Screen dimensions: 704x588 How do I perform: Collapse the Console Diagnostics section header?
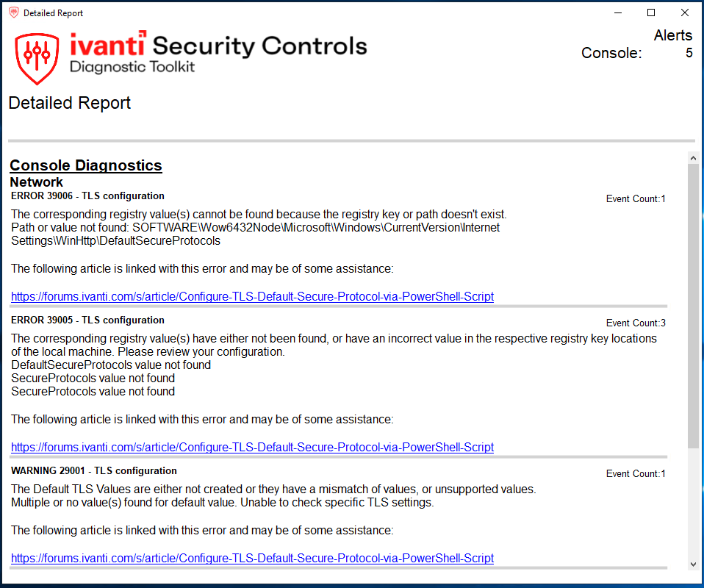85,165
